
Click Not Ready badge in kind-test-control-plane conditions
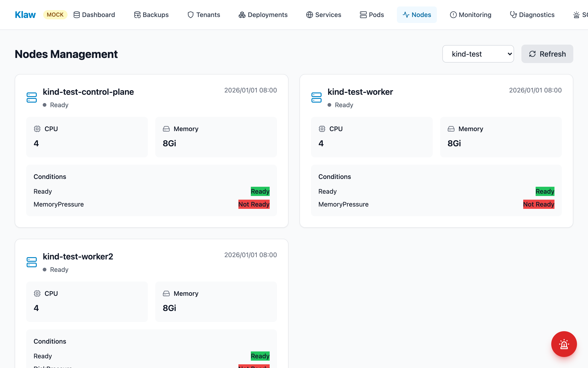pyautogui.click(x=254, y=204)
